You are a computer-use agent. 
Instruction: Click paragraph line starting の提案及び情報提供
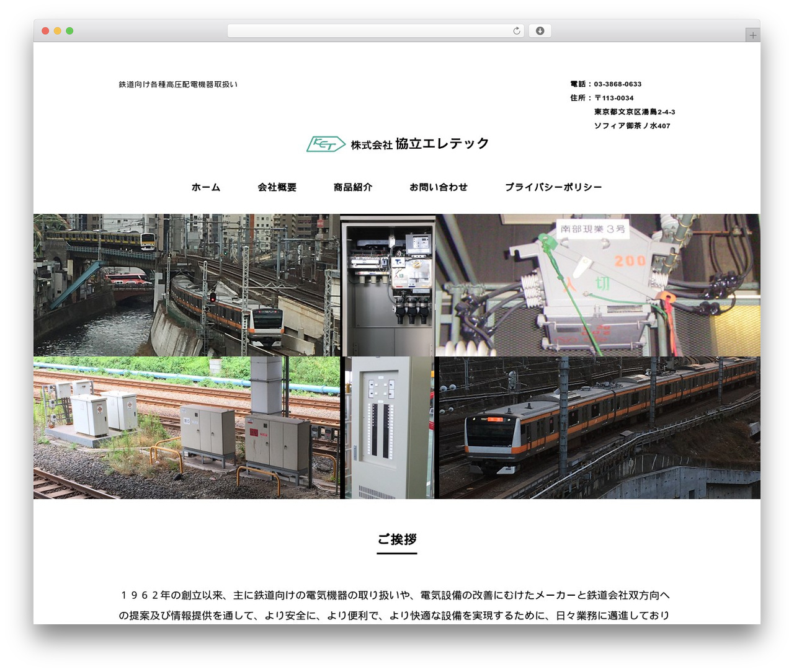394,616
